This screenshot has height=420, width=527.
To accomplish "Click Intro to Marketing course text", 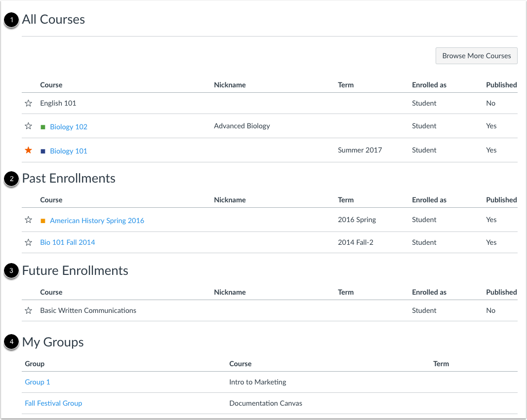I will [258, 382].
